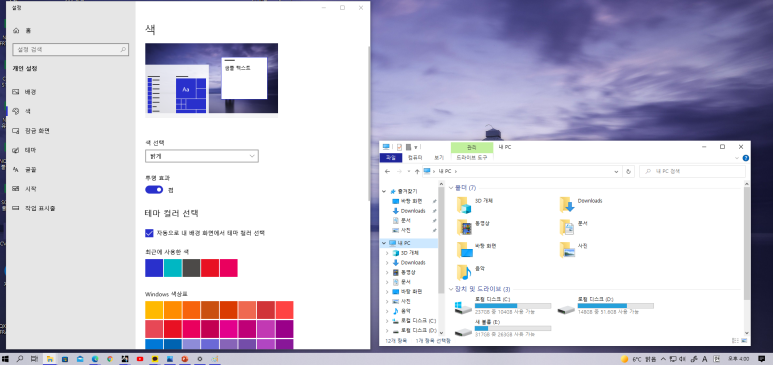This screenshot has height=365, width=773.
Task: Pick the dark gray recently used color
Action: [191, 268]
